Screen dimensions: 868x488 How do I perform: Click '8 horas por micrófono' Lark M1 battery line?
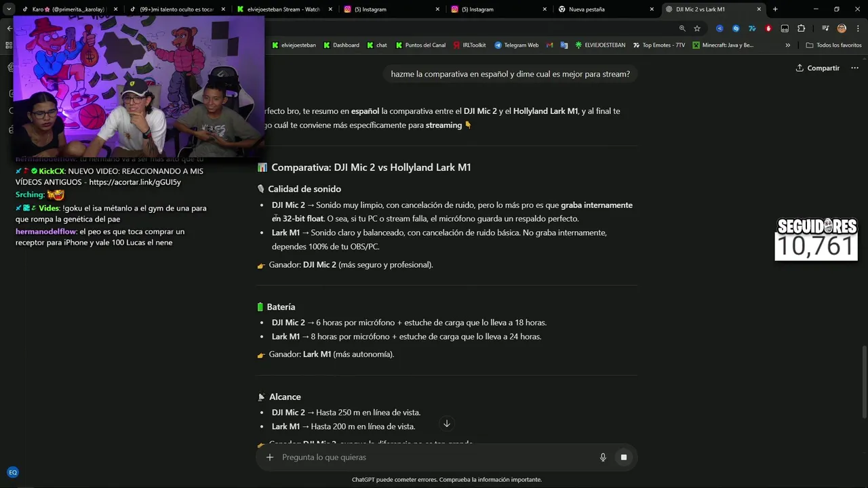(x=406, y=337)
